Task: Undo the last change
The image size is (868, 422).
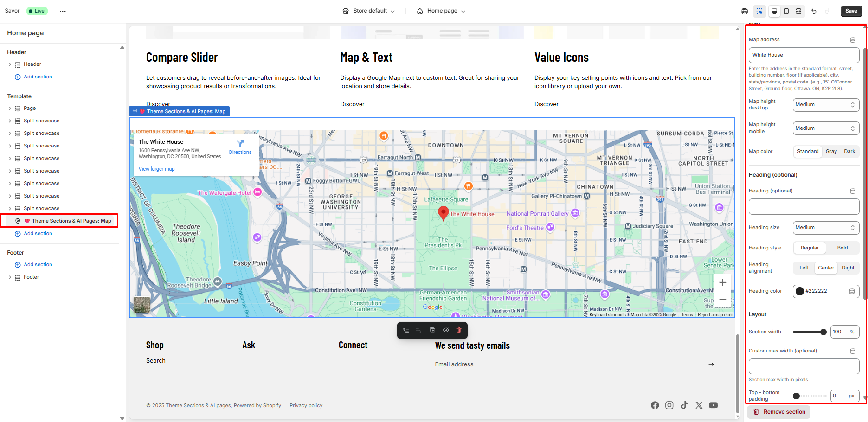Action: click(x=814, y=11)
